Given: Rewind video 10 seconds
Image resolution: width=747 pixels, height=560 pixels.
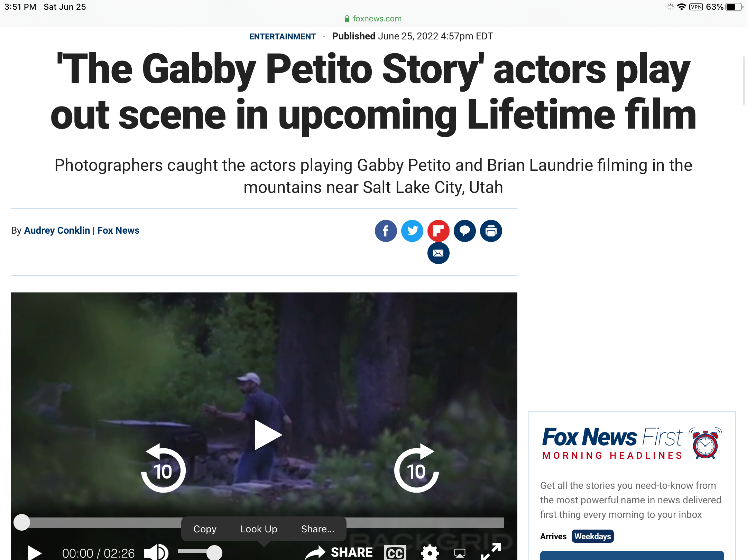Looking at the screenshot, I should 163,468.
